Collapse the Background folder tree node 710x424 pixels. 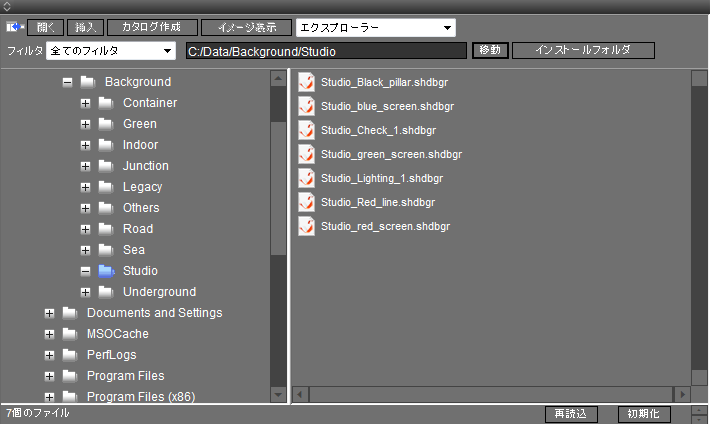[67, 82]
